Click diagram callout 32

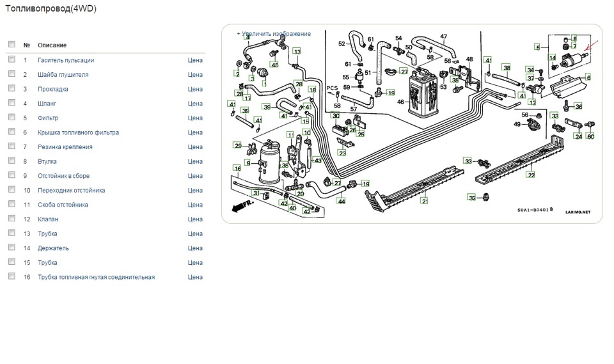click(472, 198)
